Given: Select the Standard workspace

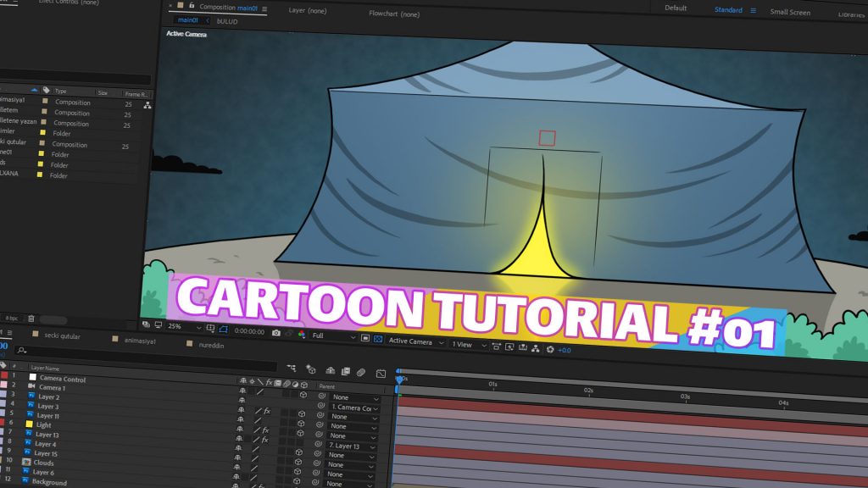Looking at the screenshot, I should 728,10.
